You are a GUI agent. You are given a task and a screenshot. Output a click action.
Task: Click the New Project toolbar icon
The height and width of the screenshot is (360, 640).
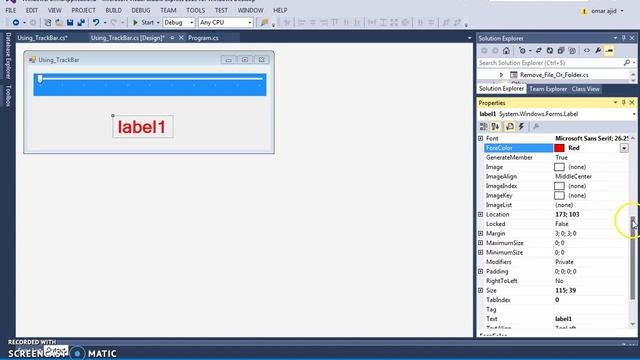[48, 22]
